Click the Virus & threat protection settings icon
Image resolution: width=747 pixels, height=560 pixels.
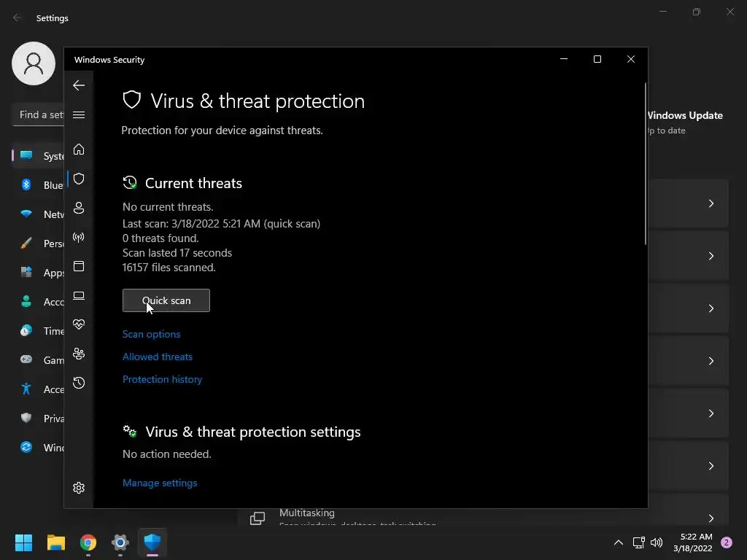(x=130, y=432)
